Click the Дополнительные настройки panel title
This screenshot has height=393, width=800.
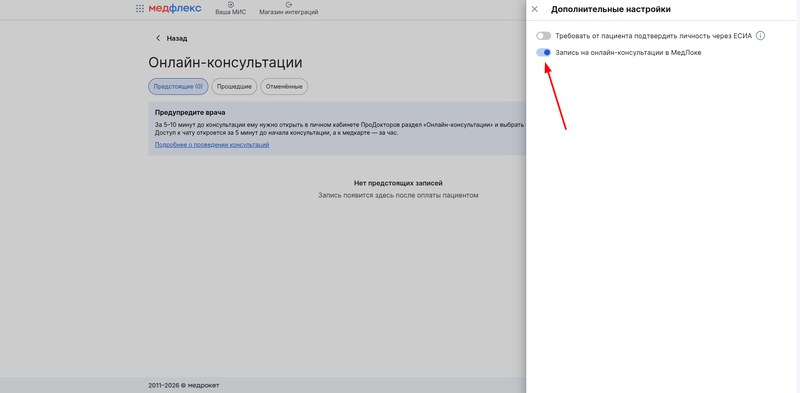(x=611, y=9)
